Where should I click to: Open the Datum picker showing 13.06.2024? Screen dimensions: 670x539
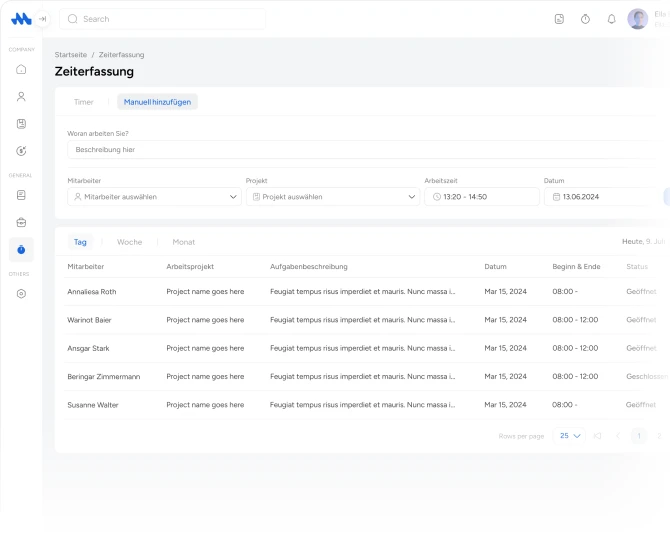(x=598, y=197)
